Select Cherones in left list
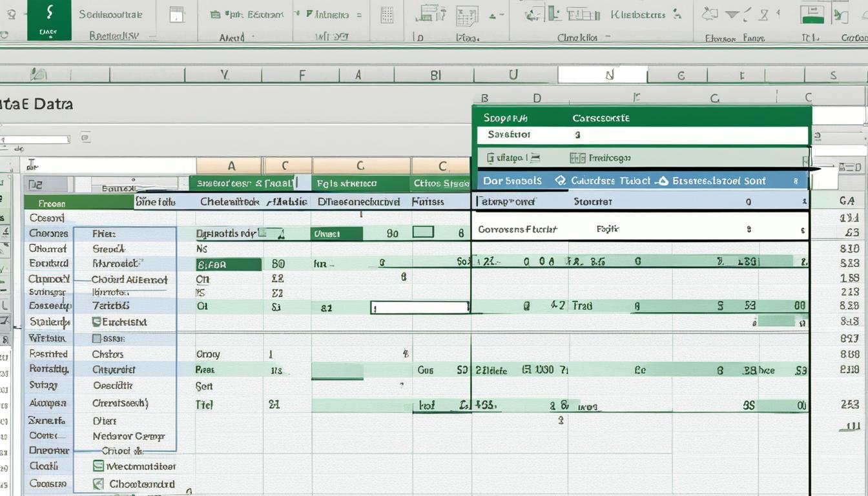 pos(48,233)
